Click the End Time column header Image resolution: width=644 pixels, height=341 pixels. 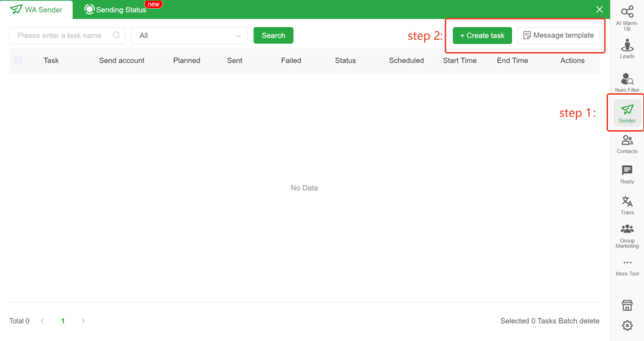(512, 60)
